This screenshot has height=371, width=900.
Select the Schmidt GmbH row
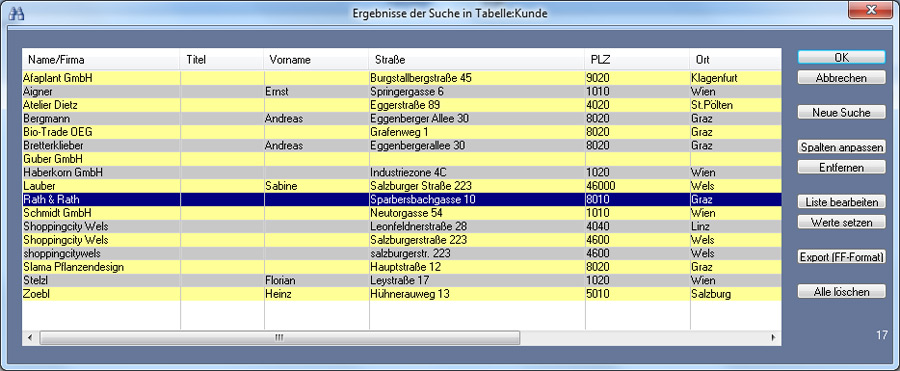402,213
